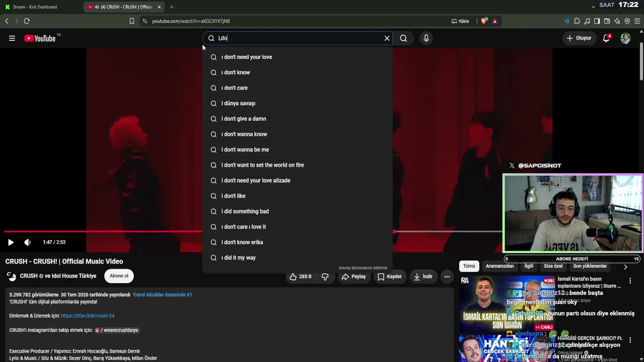Share the video with Paylaş

click(354, 277)
